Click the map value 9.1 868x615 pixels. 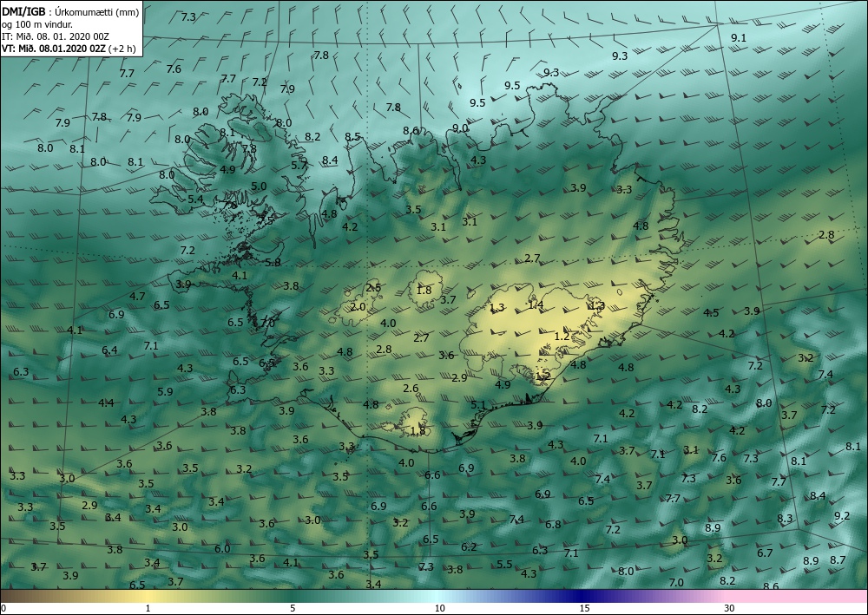coord(739,38)
